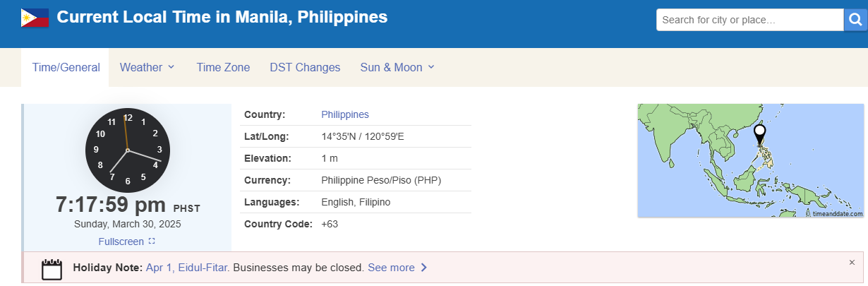Click the search magnifier button
This screenshot has width=868, height=286.
(x=855, y=20)
